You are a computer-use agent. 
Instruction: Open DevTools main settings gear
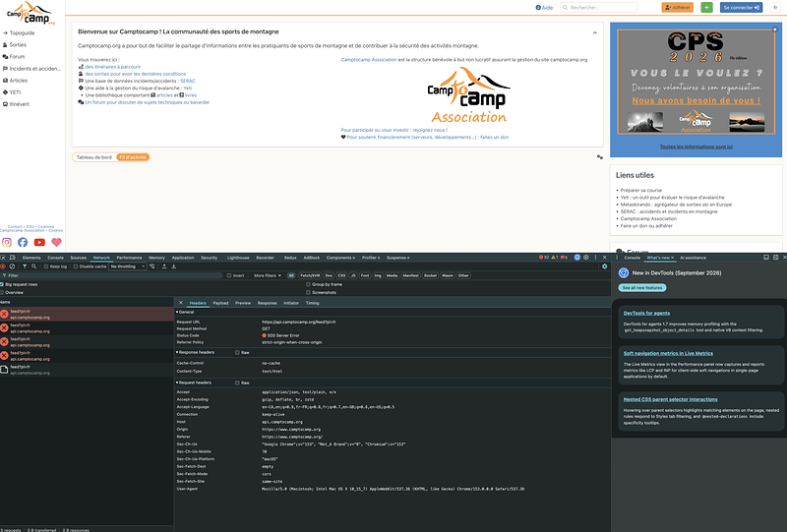click(585, 258)
